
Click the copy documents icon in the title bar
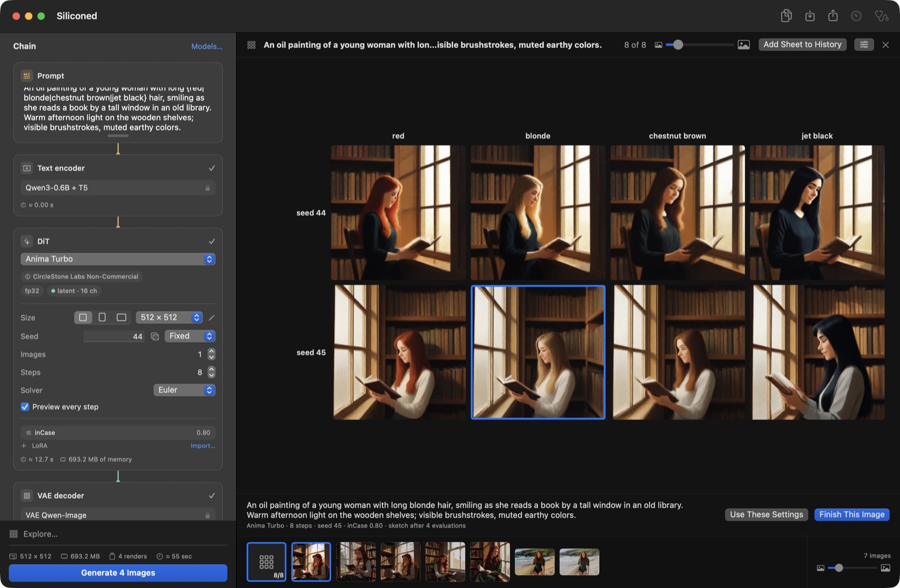point(786,16)
